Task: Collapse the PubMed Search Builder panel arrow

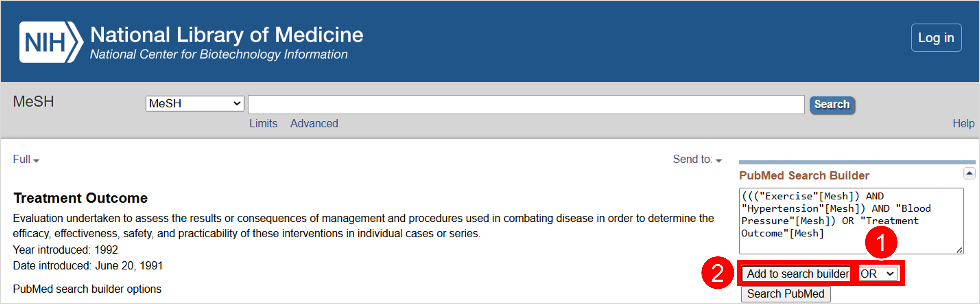Action: [x=969, y=173]
